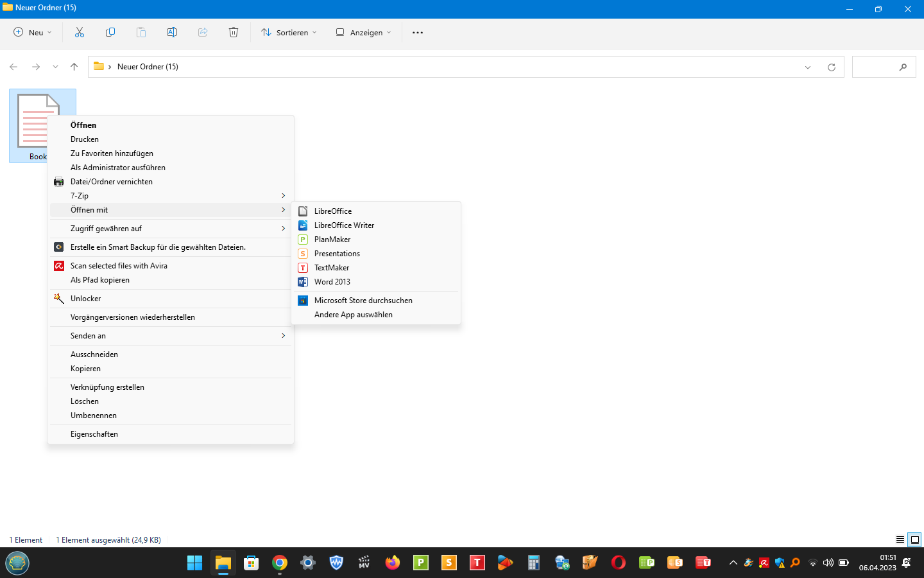Click the Paste icon in toolbar
This screenshot has height=578, width=924.
point(141,32)
